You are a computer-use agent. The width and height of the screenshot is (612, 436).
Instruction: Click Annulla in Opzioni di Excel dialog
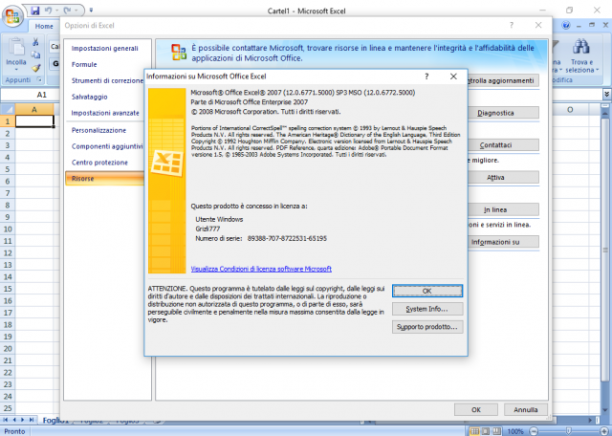[525, 409]
